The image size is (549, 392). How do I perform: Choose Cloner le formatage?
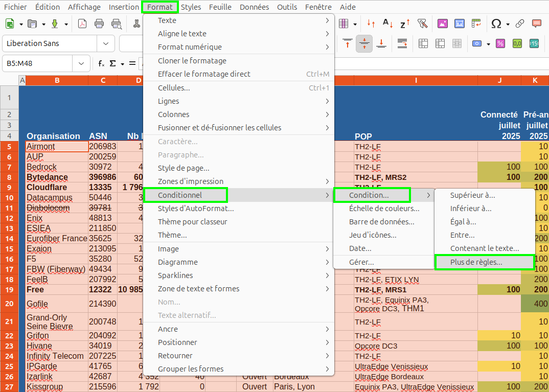click(x=239, y=60)
